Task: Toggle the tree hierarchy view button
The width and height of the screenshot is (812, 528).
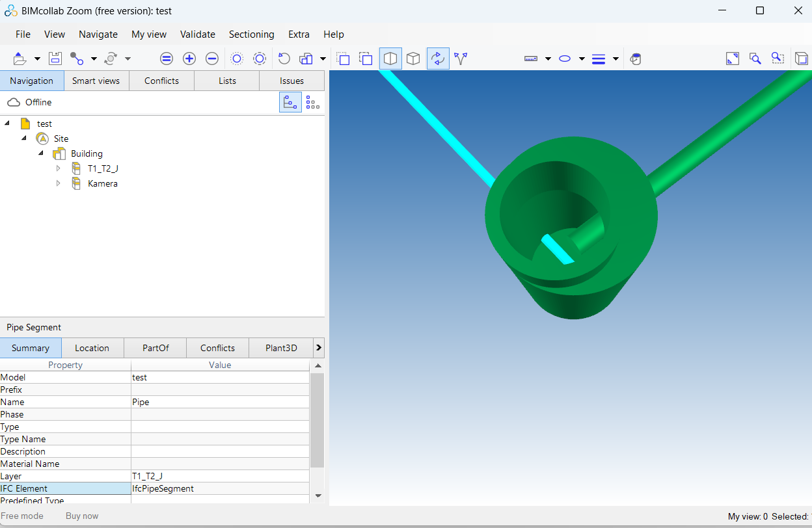Action: (290, 102)
